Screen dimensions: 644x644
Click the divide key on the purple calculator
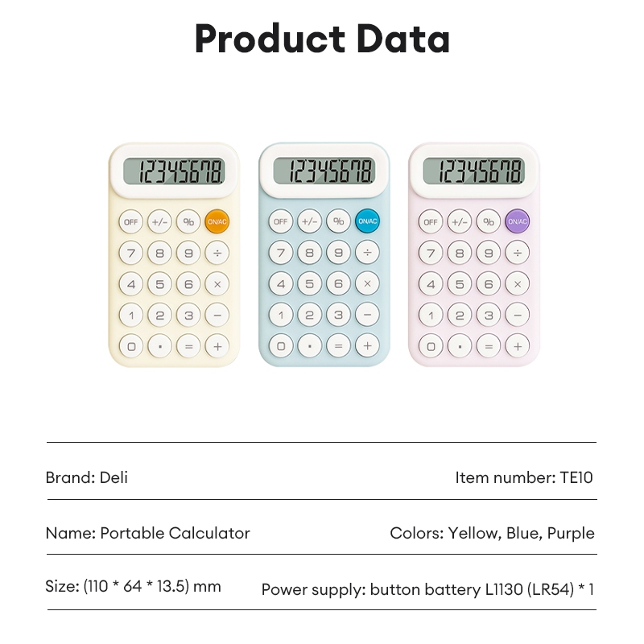(x=517, y=253)
